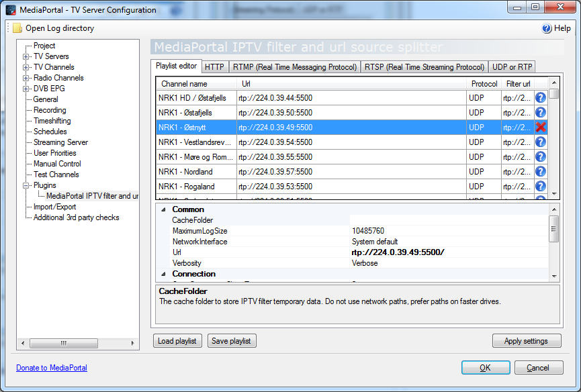581x392 pixels.
Task: Click the MediaPortal app icon in title bar
Action: (x=11, y=10)
